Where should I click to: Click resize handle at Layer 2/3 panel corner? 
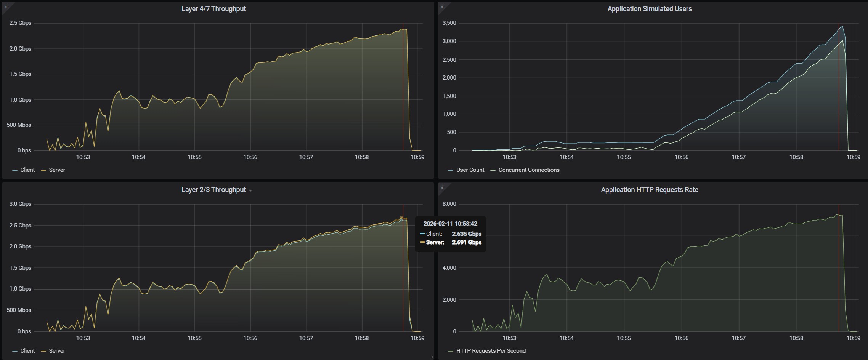tap(431, 357)
